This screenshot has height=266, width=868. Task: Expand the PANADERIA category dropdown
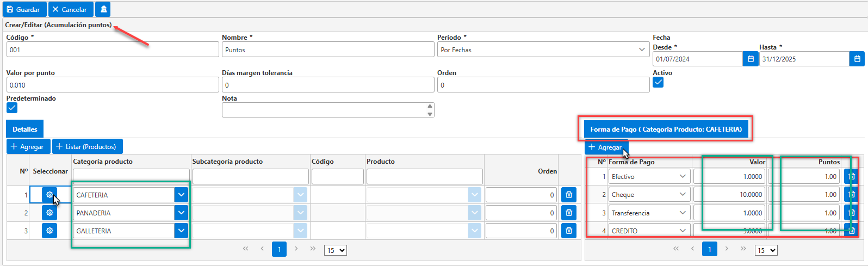tap(181, 213)
